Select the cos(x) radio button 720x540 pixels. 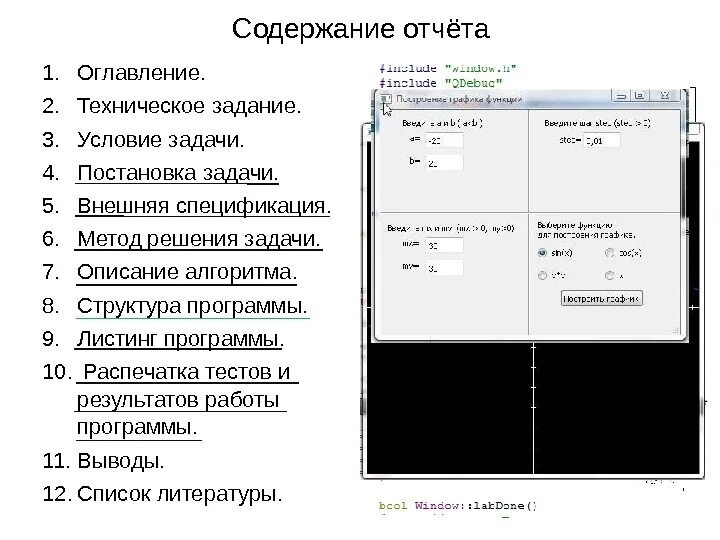point(609,253)
